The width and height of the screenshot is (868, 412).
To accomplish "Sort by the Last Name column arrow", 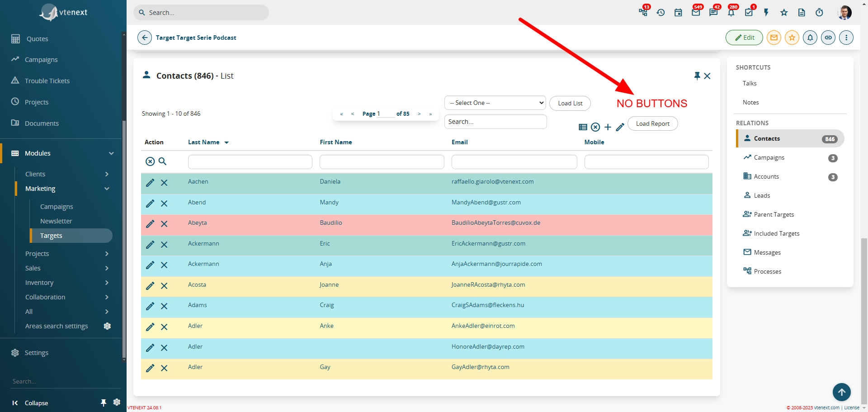I will click(226, 142).
